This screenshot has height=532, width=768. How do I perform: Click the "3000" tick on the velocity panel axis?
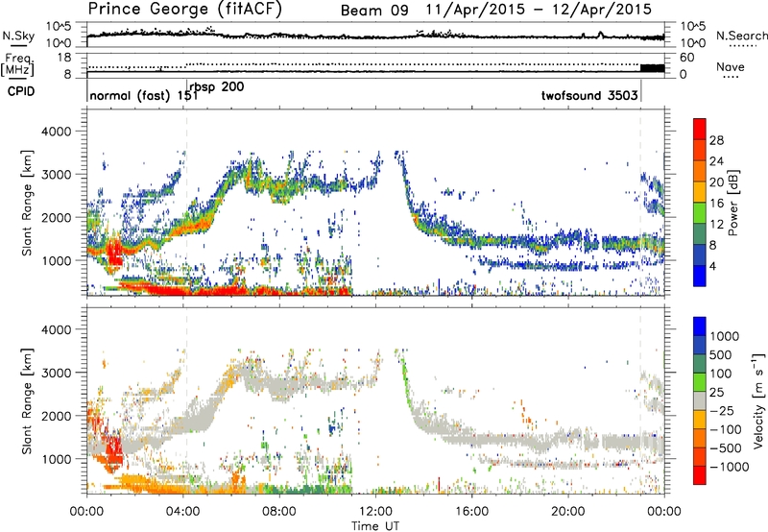pyautogui.click(x=56, y=373)
